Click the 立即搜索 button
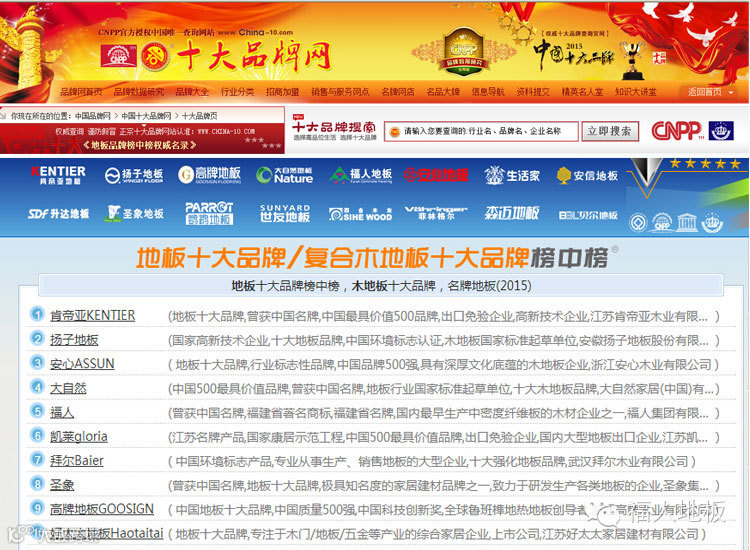The image size is (750, 550). coord(610,131)
